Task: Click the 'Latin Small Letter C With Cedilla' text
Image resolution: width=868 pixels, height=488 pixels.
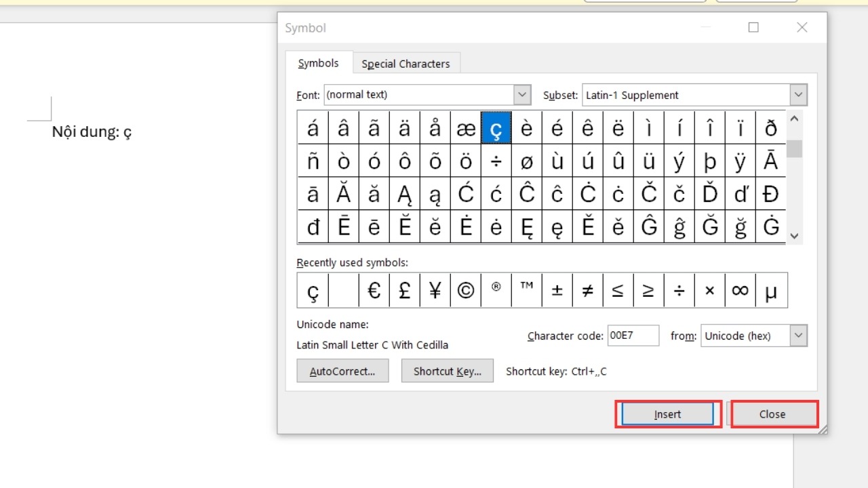Action: [372, 345]
